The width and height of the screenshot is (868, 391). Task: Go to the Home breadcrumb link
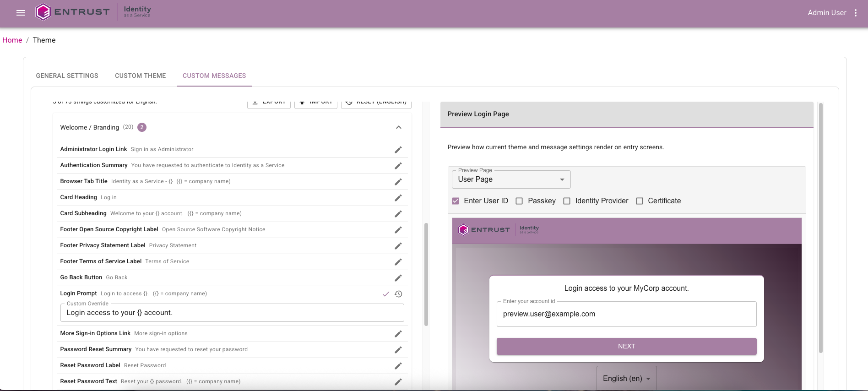[12, 40]
